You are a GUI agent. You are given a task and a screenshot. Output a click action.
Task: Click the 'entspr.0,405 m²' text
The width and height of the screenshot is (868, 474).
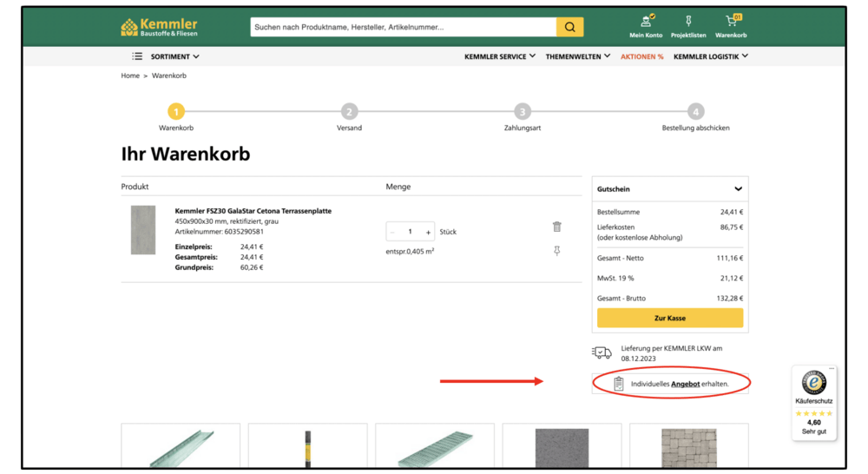click(410, 252)
